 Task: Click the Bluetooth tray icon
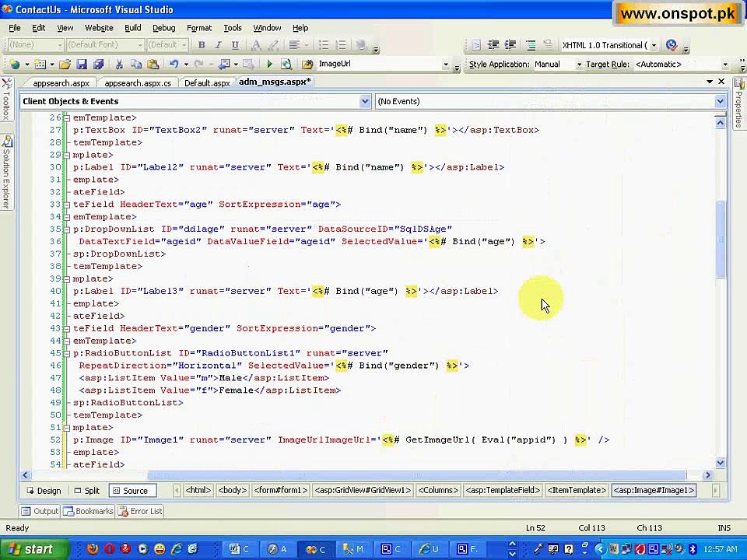693,549
